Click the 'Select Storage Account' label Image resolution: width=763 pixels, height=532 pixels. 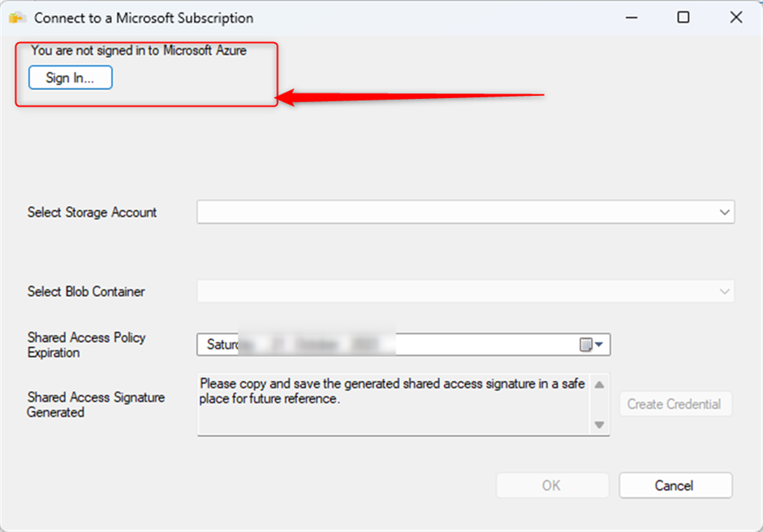tap(92, 212)
